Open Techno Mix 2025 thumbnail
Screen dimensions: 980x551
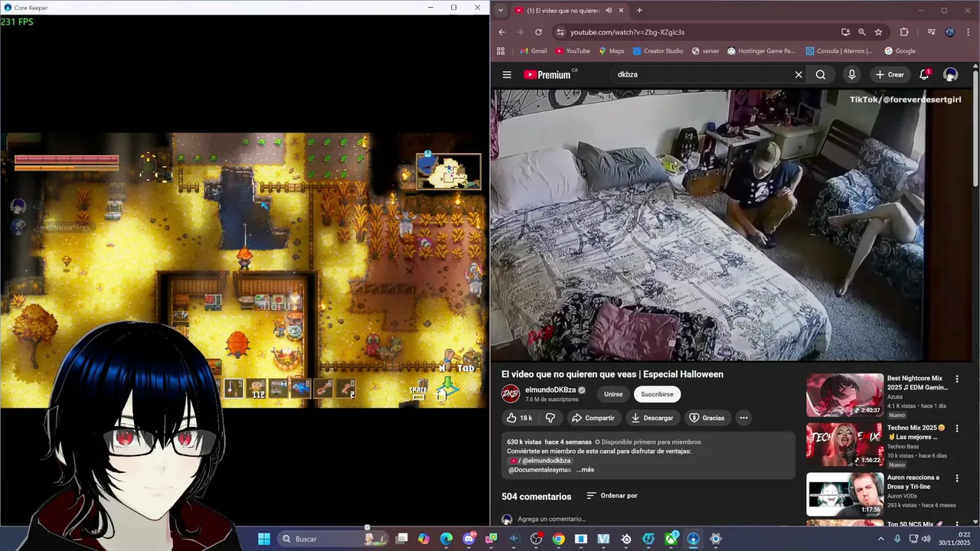click(x=844, y=445)
